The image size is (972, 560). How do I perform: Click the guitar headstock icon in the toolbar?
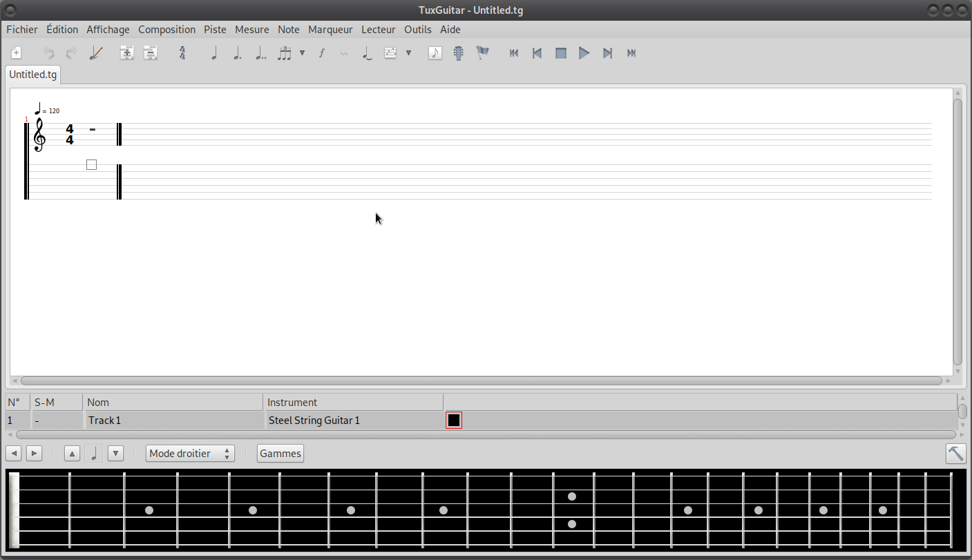pos(458,53)
